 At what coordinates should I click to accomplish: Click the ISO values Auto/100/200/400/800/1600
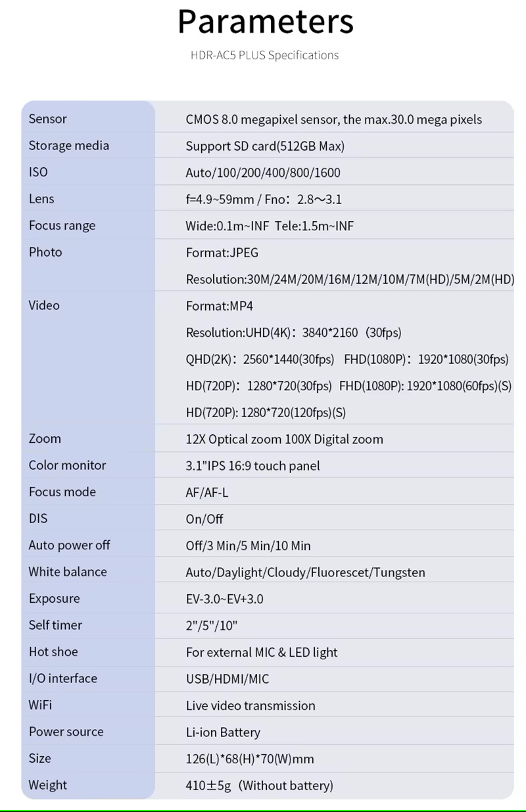click(263, 173)
